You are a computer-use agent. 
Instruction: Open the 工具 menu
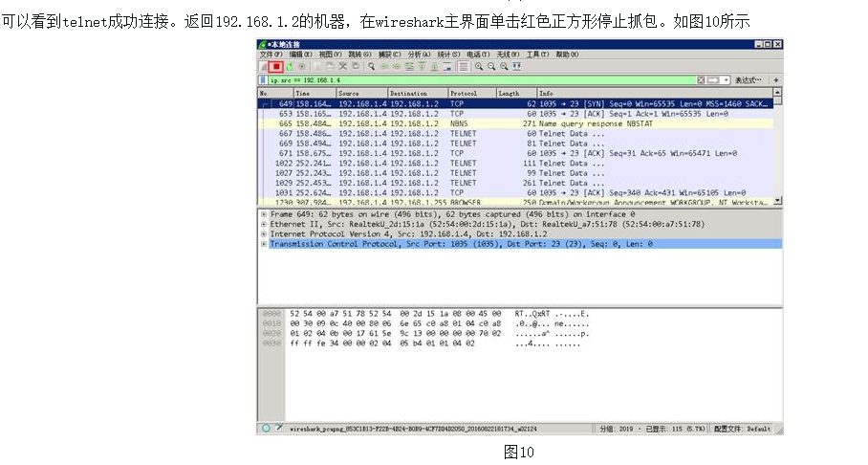[x=537, y=55]
